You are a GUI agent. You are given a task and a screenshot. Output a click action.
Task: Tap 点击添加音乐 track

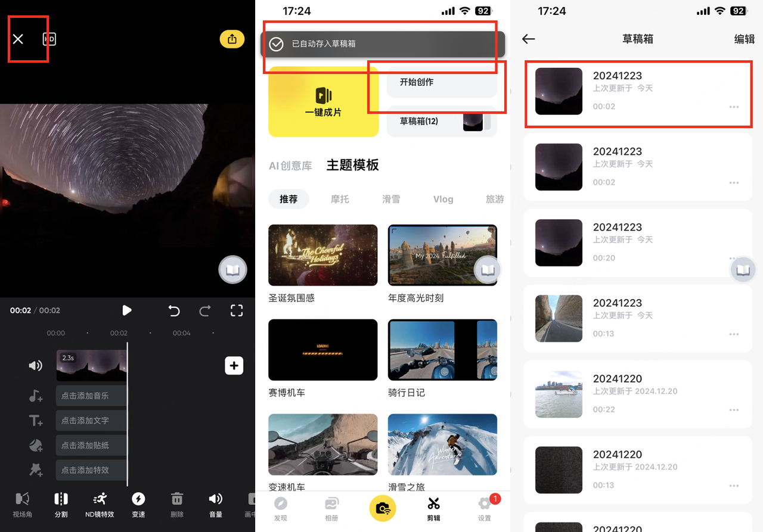(91, 396)
